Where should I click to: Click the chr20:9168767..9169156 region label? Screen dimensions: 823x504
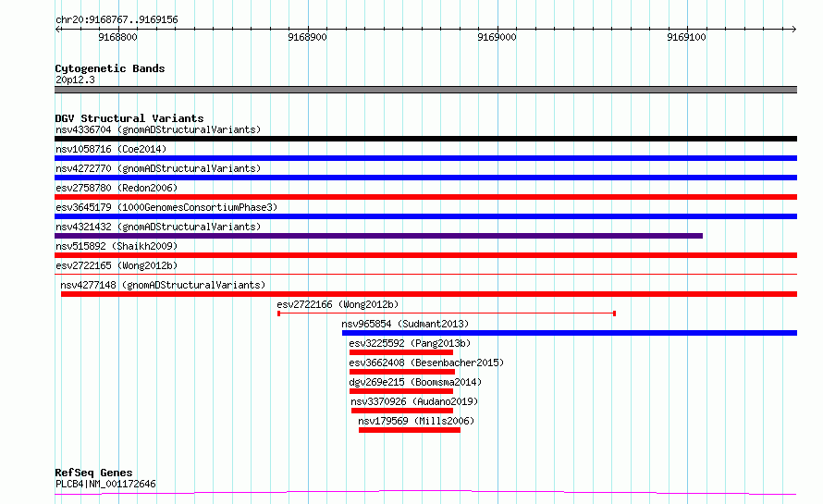117,20
